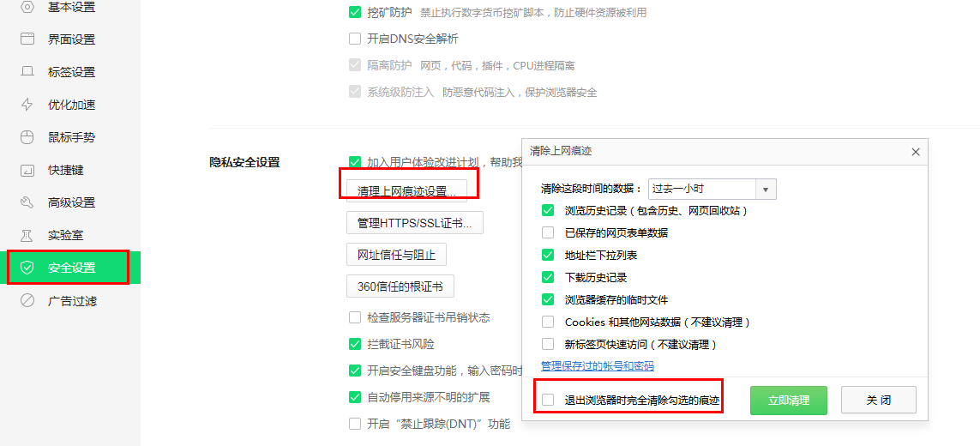
Task: Click the 快捷键 keyboard icon
Action: pos(27,170)
